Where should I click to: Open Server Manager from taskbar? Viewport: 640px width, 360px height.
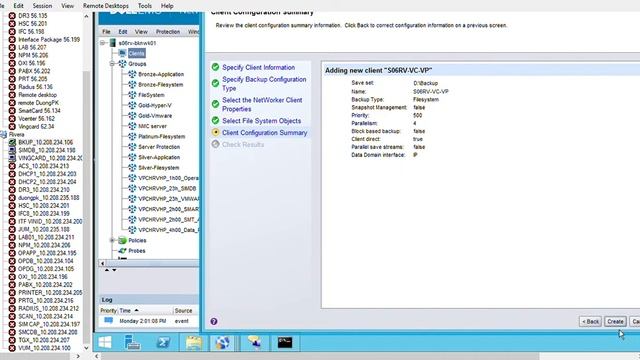tap(132, 342)
